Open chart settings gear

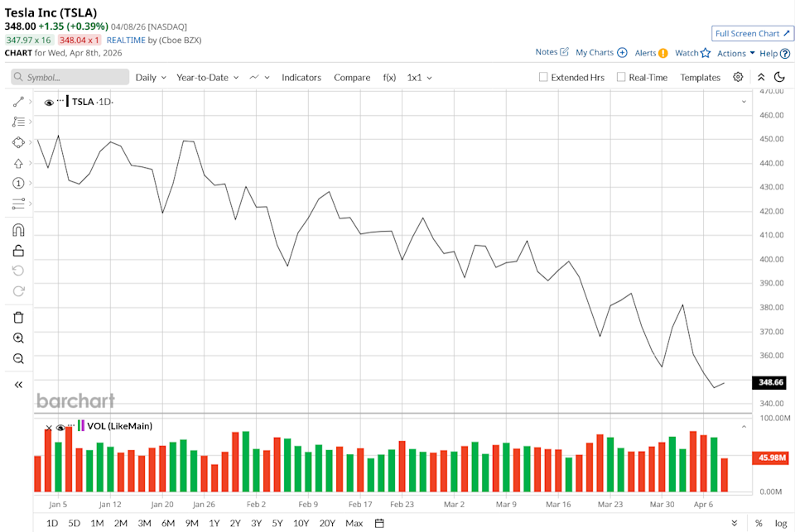coord(738,77)
